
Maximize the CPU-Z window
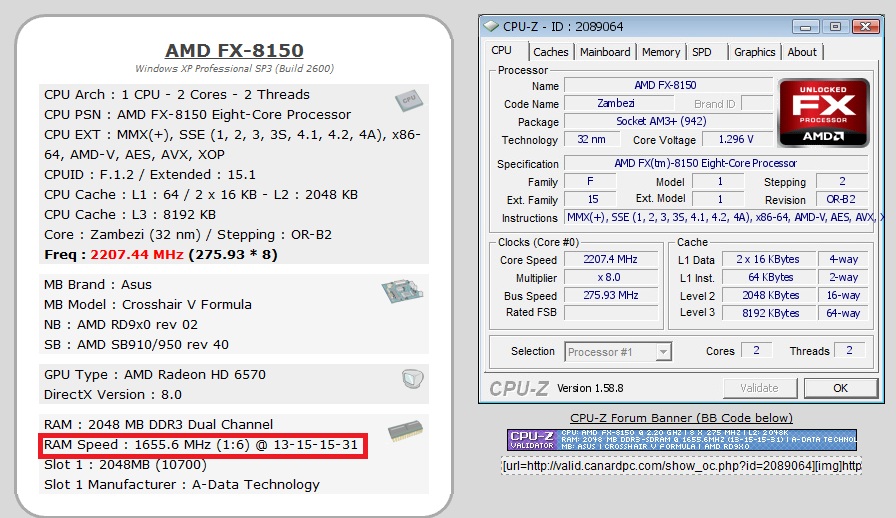[835, 27]
